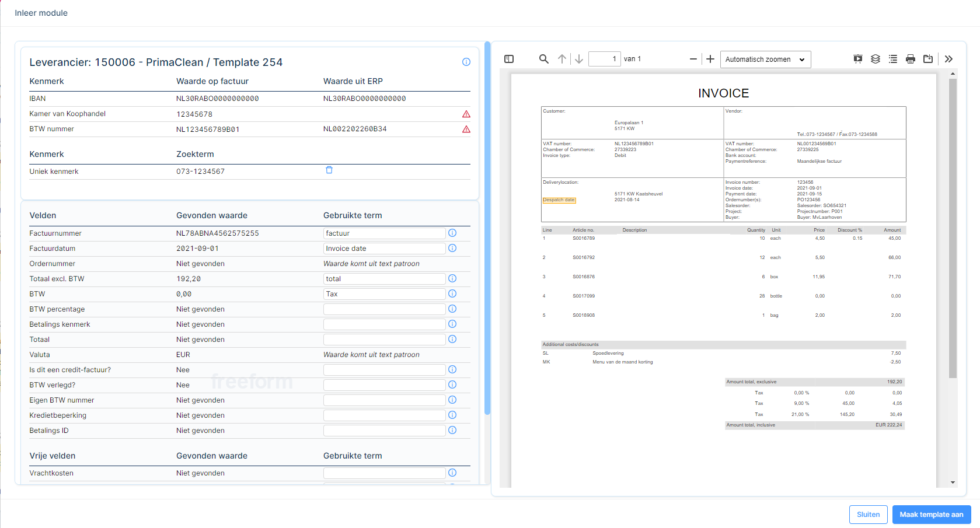Click the INVOICE title in PDF
The image size is (980, 528).
point(723,93)
